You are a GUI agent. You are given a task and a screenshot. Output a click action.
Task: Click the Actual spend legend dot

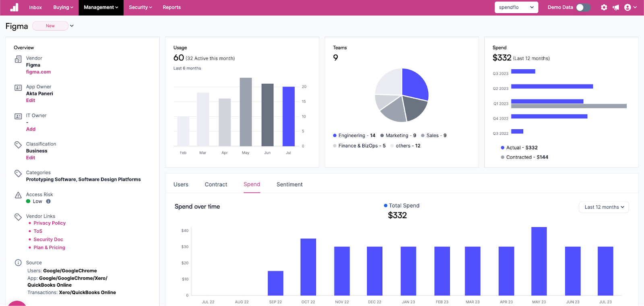point(503,148)
